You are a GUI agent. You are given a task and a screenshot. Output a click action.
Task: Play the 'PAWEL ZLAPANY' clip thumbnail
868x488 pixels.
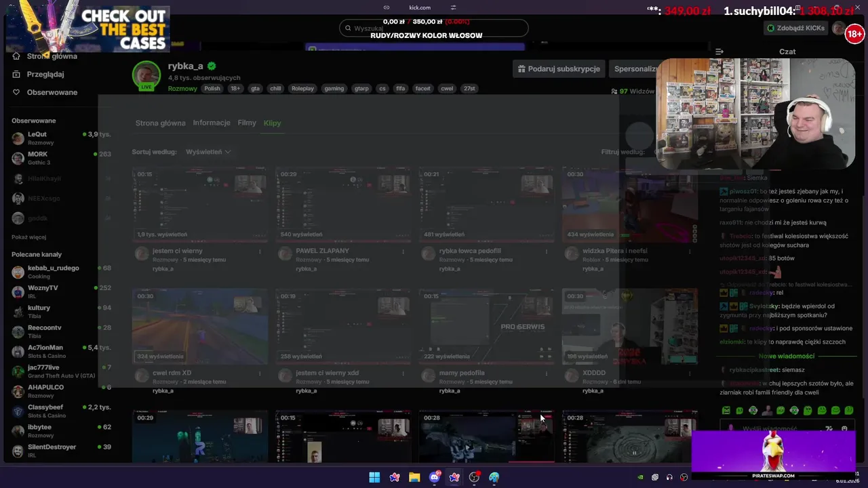coord(343,205)
